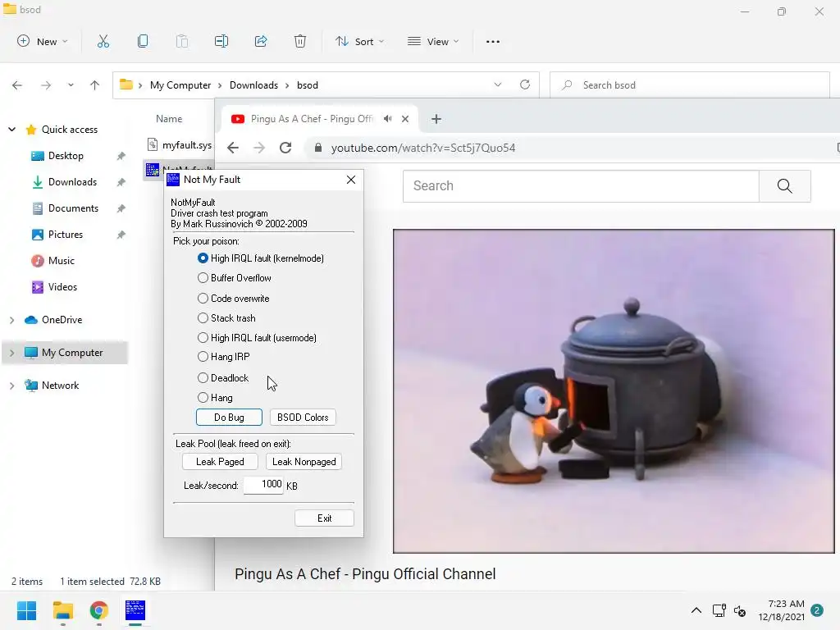This screenshot has width=840, height=630.
Task: Expand the My Computer tree node
Action: point(11,353)
